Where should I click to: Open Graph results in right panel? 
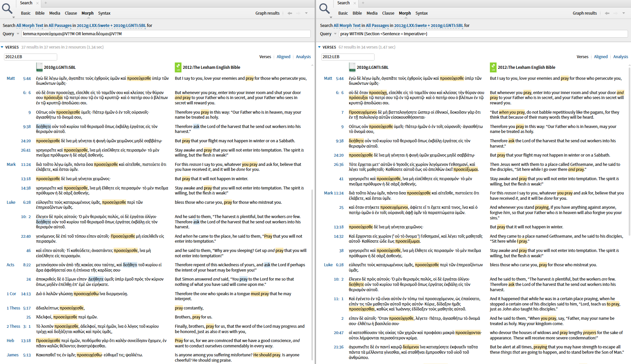[x=585, y=13]
